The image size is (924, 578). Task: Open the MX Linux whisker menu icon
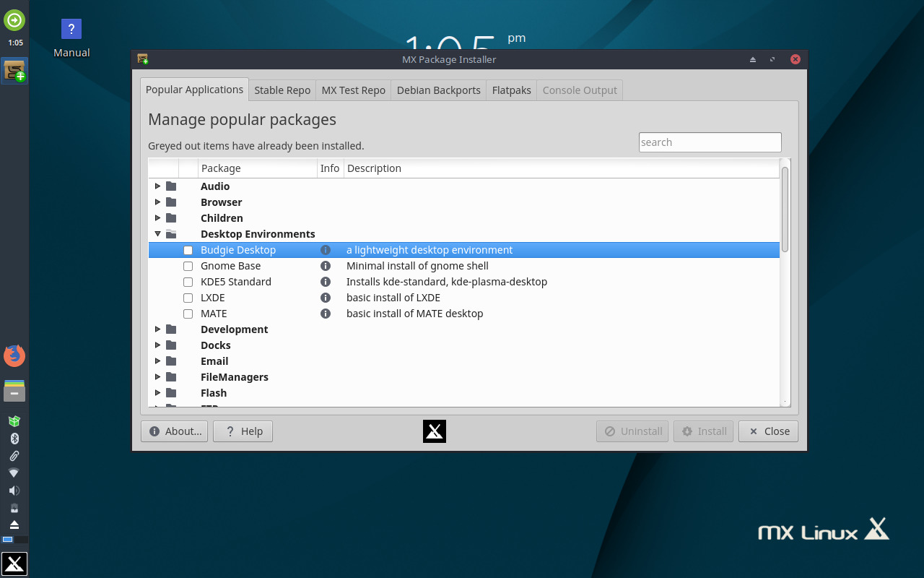point(14,564)
